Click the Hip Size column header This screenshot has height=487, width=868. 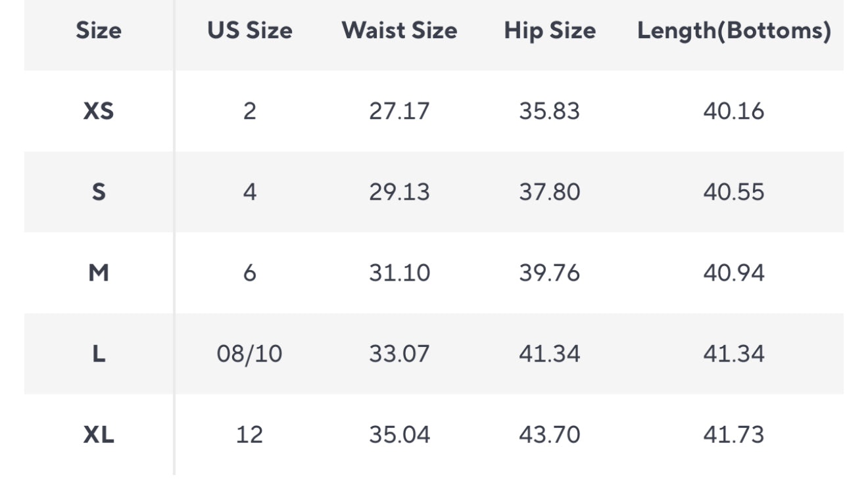tap(550, 30)
